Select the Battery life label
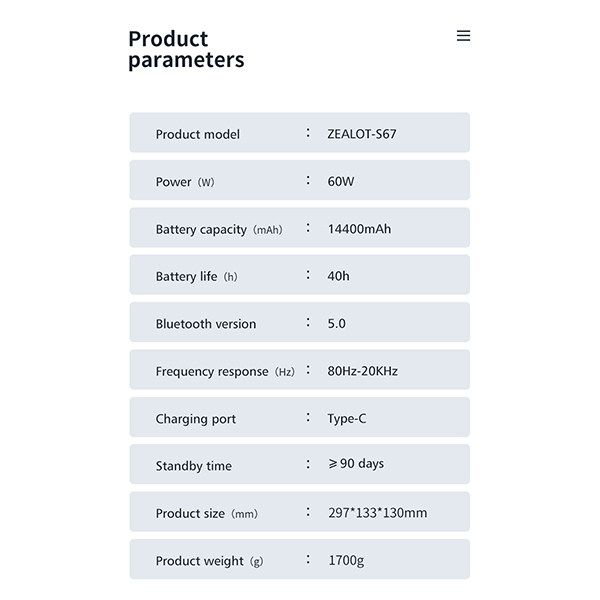 [196, 276]
